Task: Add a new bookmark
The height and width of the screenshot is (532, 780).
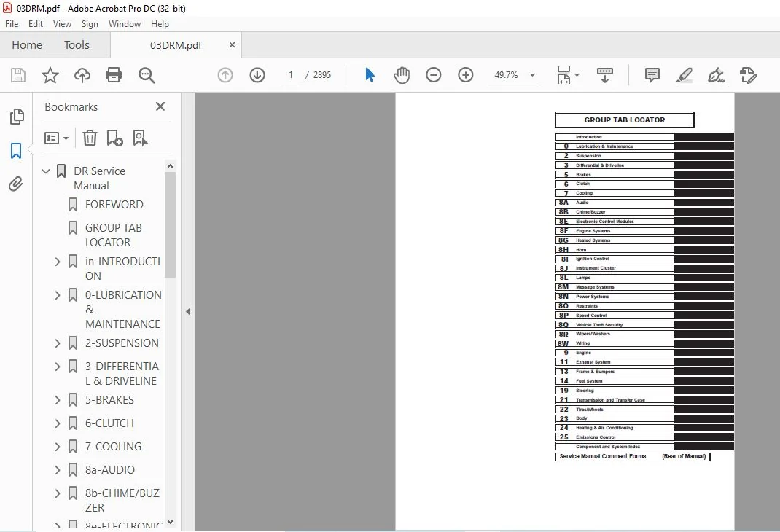Action: (x=114, y=138)
